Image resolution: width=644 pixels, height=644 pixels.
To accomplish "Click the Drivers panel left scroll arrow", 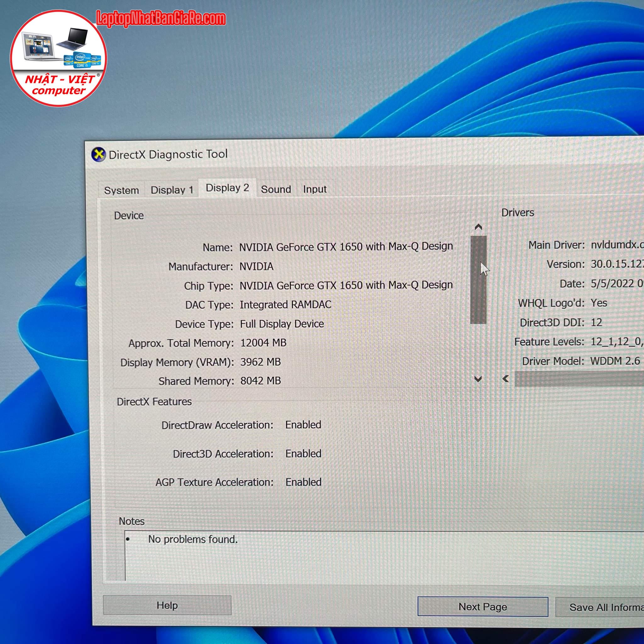I will (506, 378).
